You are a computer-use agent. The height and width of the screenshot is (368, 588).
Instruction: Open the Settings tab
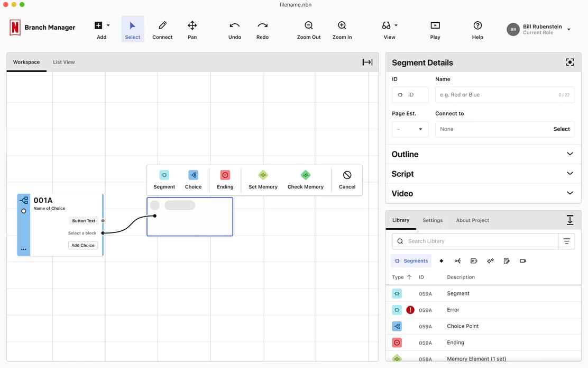point(433,220)
